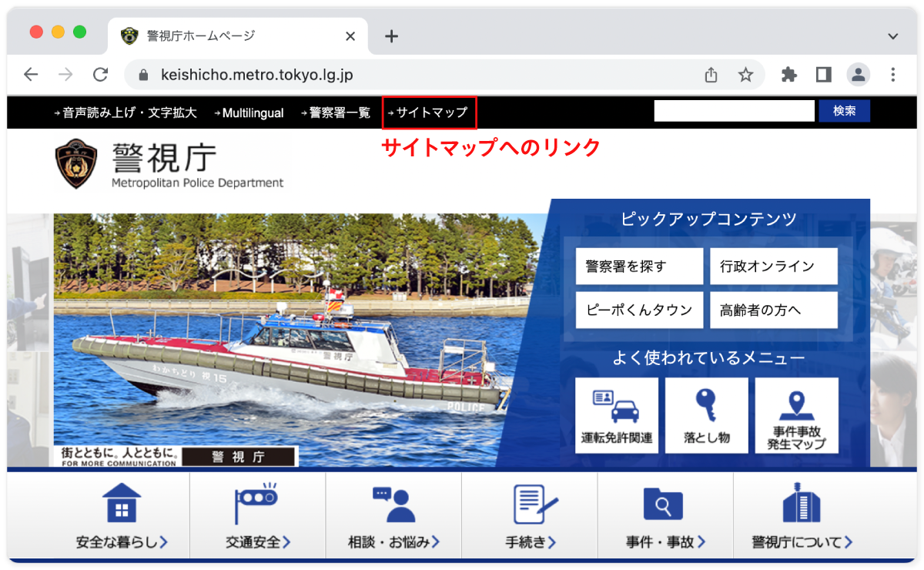Click the macOS green maximize button

79,32
